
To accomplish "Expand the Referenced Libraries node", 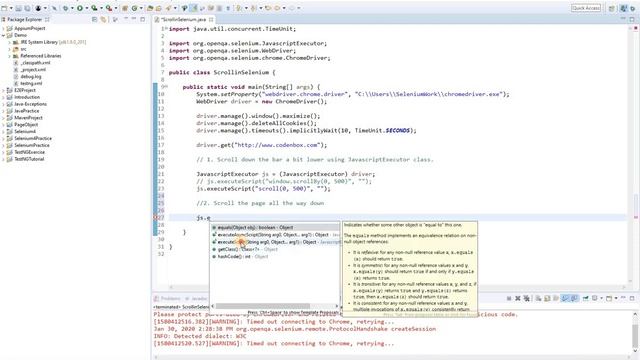I will click(9, 56).
